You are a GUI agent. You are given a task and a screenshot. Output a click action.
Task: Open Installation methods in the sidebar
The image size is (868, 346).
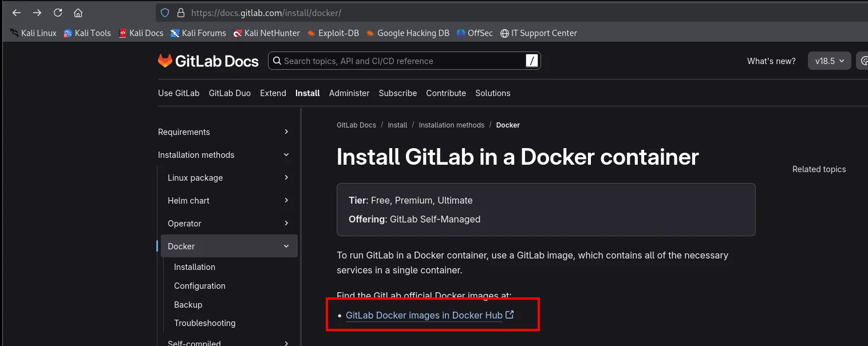pyautogui.click(x=196, y=155)
